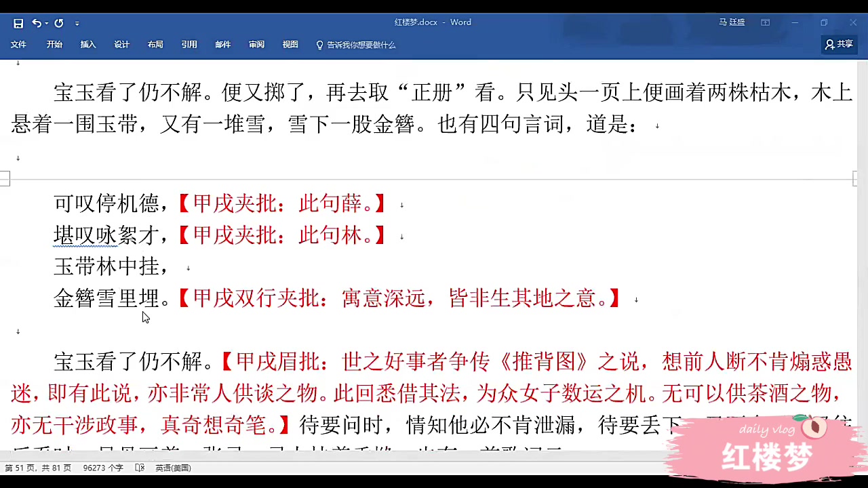
Task: Click the text 可叹停机德
Action: (x=106, y=203)
